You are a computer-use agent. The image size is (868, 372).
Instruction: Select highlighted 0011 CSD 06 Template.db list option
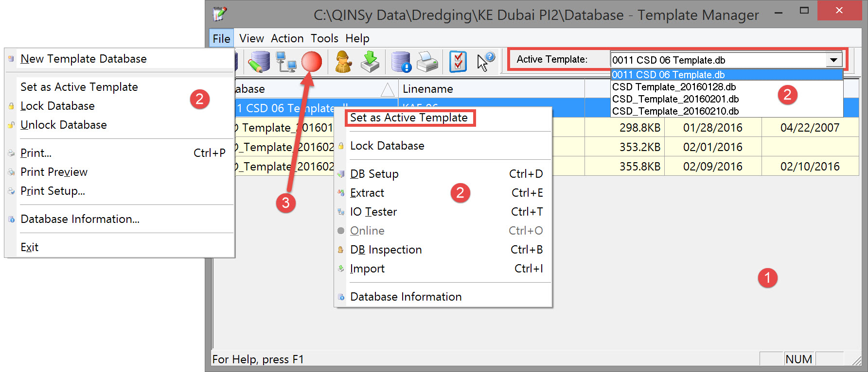[726, 75]
